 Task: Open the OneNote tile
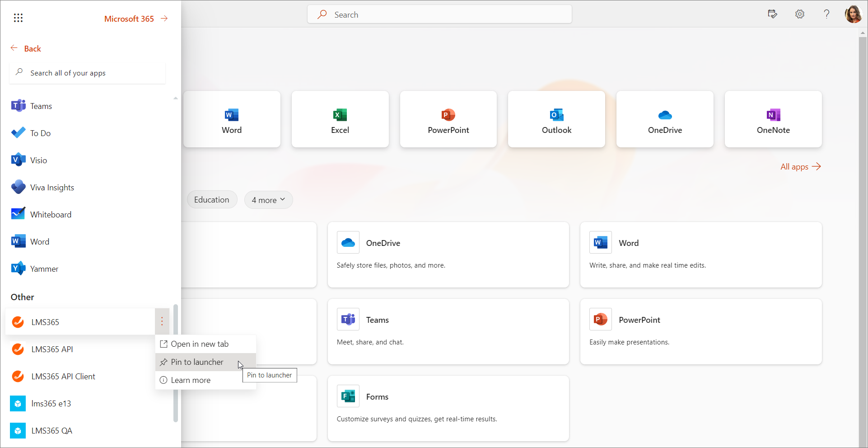[x=773, y=119]
